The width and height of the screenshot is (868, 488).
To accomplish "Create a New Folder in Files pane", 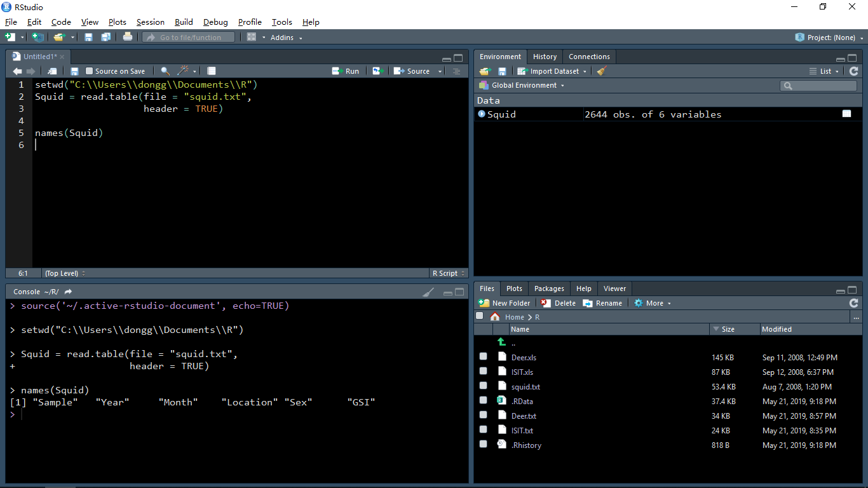I will pos(504,303).
